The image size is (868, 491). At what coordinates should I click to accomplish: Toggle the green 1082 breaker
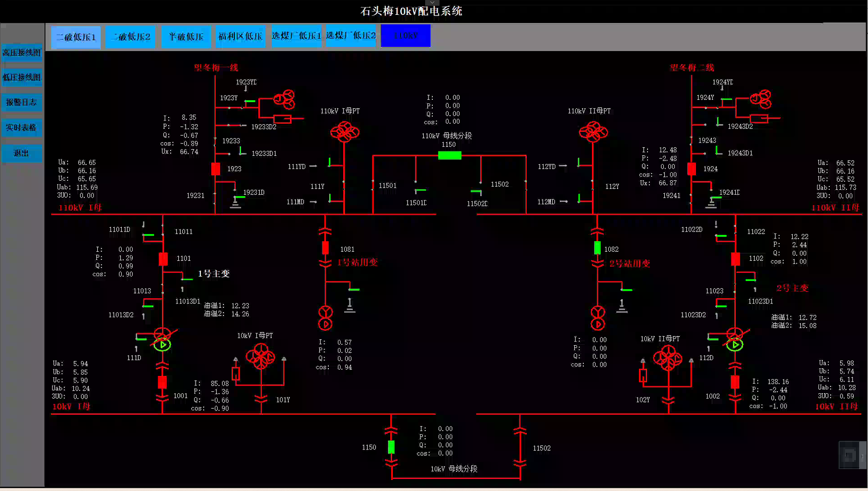pos(597,248)
